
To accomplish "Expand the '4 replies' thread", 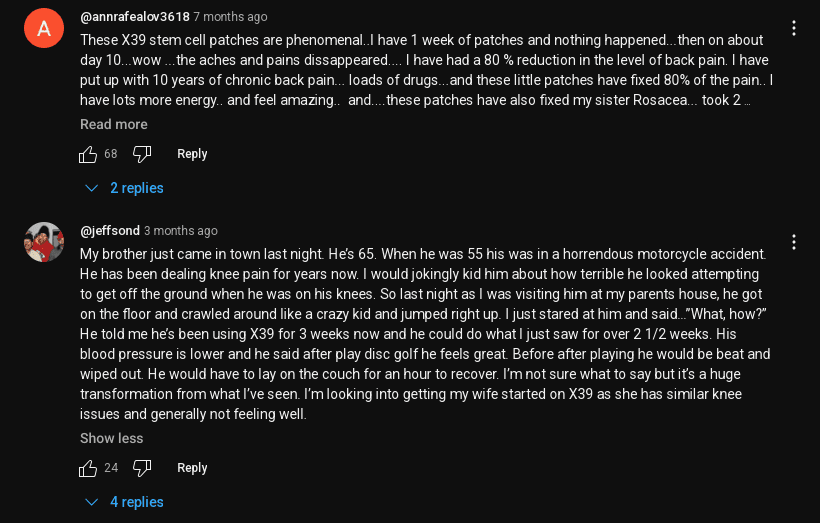I will coord(125,502).
